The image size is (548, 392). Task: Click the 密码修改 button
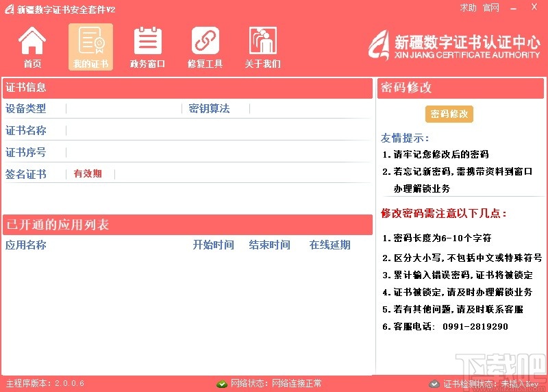[x=449, y=114]
